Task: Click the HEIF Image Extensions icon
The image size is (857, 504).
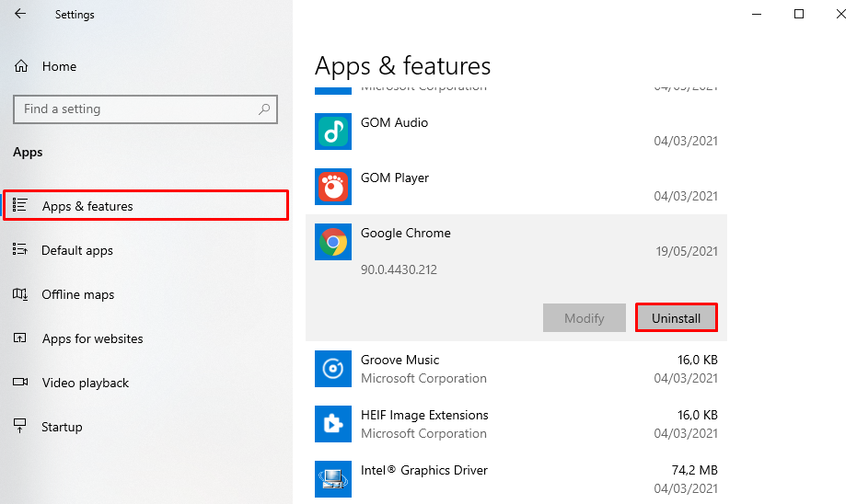Action: (333, 424)
